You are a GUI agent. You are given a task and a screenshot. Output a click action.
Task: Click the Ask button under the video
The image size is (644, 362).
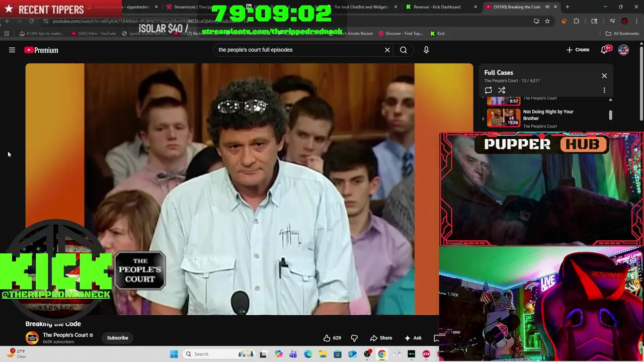(x=413, y=338)
